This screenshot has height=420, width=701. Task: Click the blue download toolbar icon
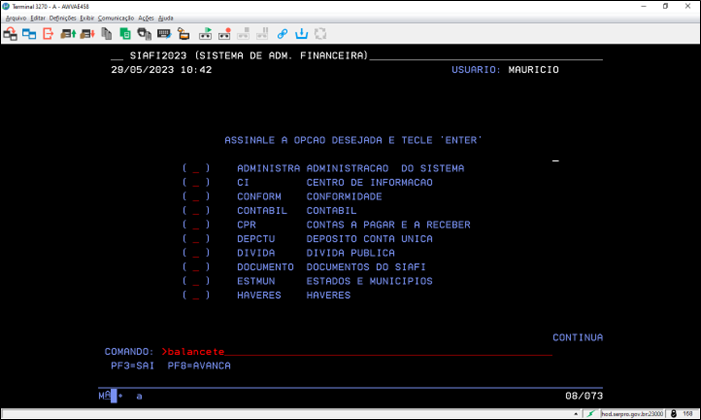coord(301,34)
